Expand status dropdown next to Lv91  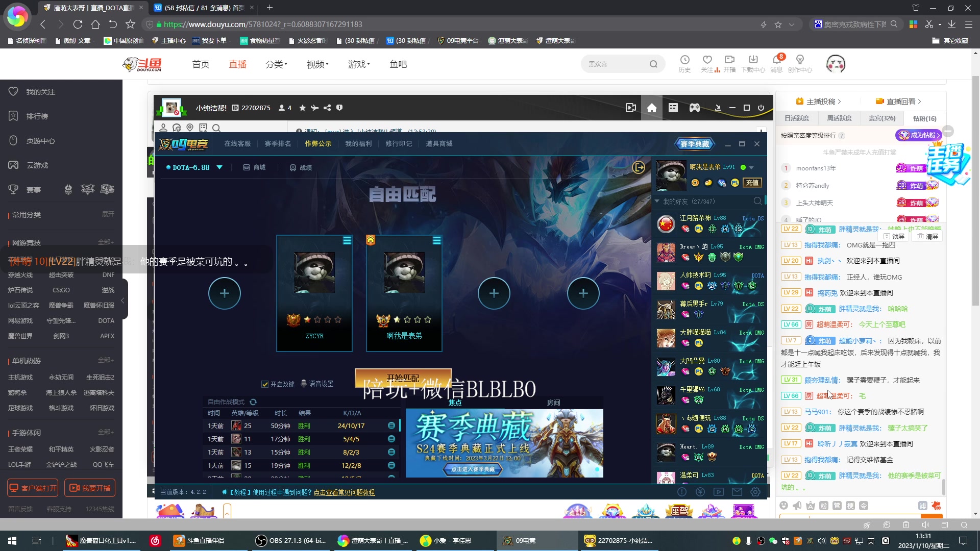pyautogui.click(x=751, y=167)
